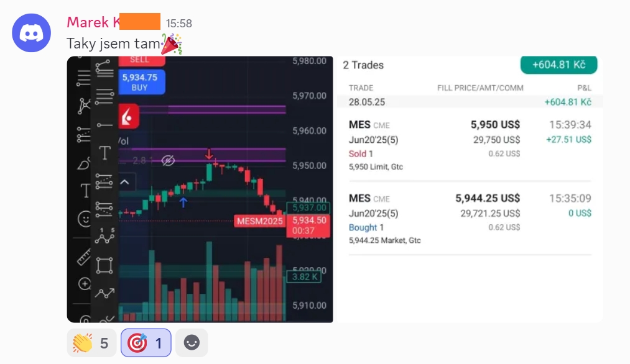The image size is (630, 364).
Task: Click the +604.81 Kč profit badge
Action: pos(558,65)
